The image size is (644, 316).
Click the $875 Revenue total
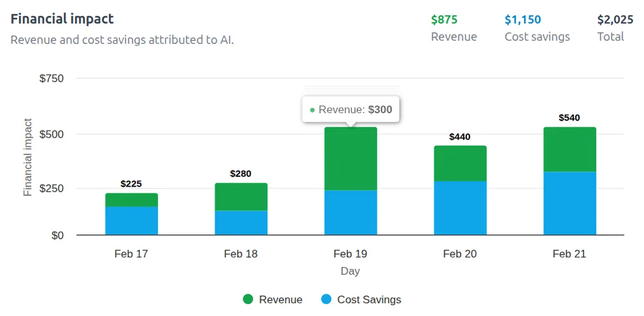pyautogui.click(x=444, y=19)
